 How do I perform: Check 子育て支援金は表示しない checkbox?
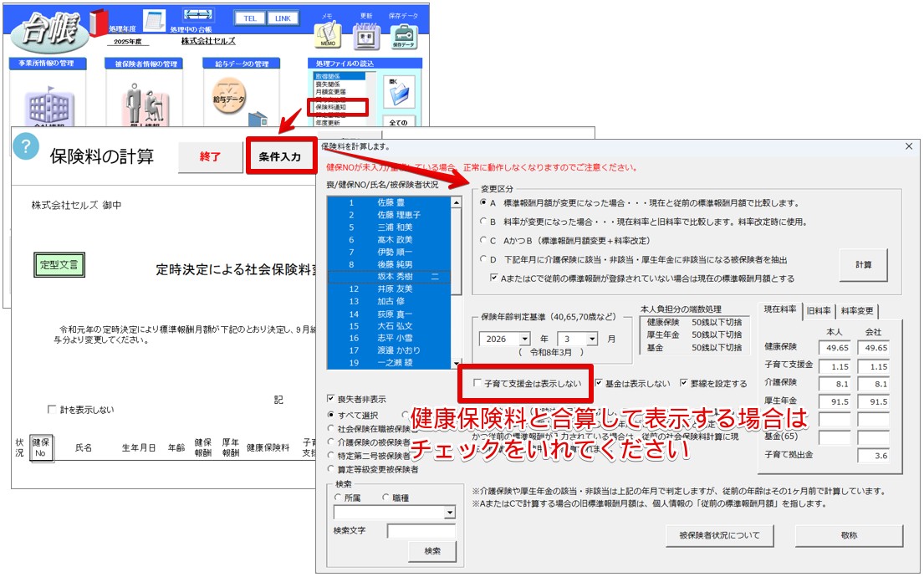[x=477, y=384]
